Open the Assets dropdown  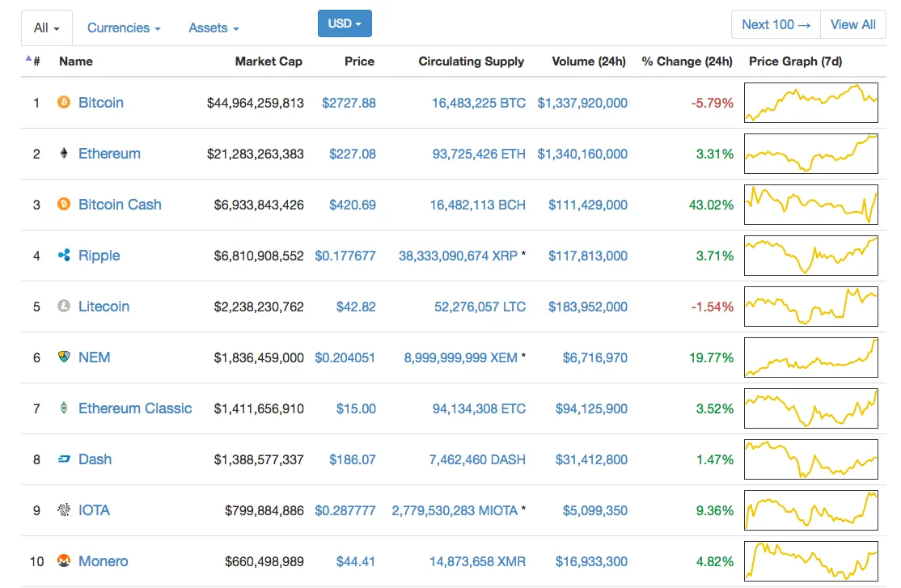tap(214, 27)
